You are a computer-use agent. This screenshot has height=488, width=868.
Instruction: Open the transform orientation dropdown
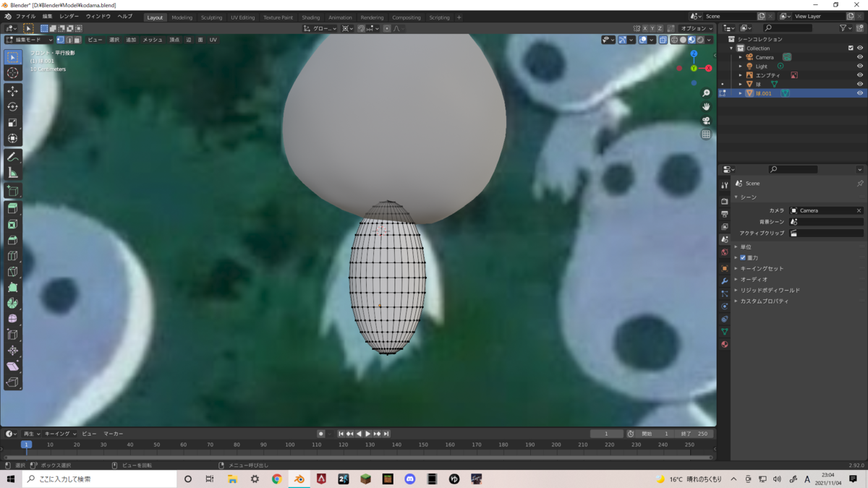(x=320, y=28)
